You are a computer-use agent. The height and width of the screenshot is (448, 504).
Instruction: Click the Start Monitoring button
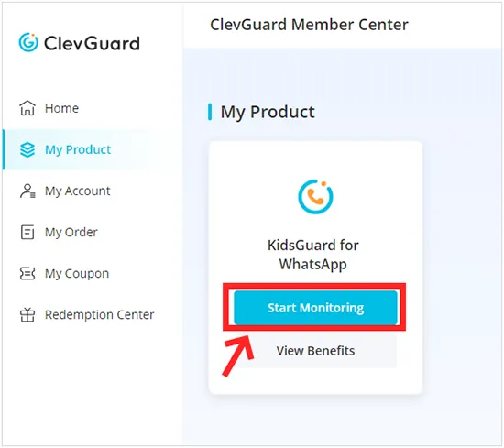pyautogui.click(x=315, y=308)
